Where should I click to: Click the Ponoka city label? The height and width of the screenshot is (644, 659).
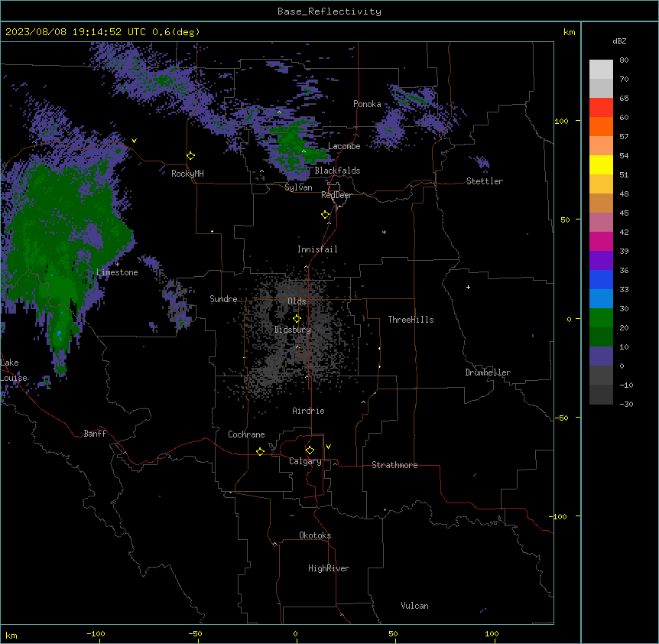(367, 104)
